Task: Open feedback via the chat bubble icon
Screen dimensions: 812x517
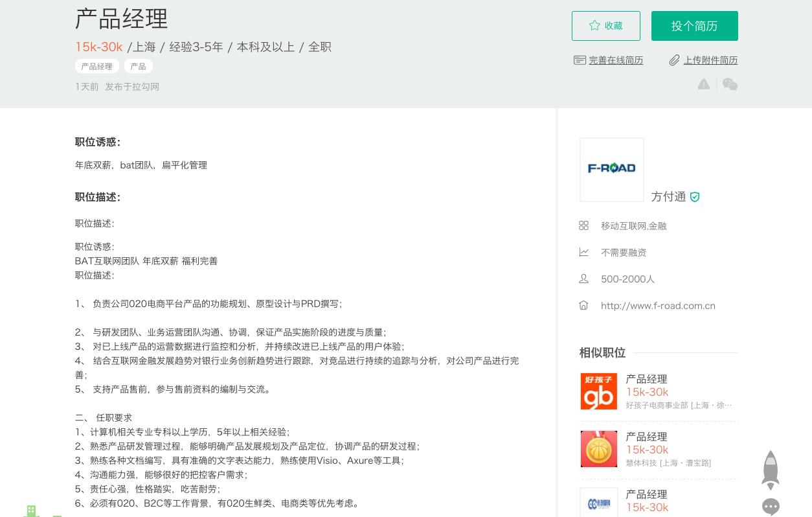Action: click(x=771, y=507)
